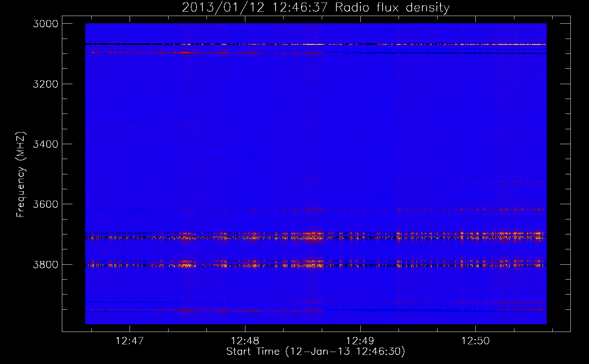Click the 12:48 time axis label
This screenshot has width=589, height=364.
pos(245,341)
